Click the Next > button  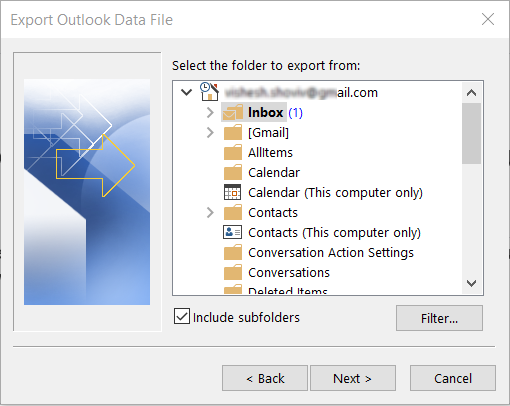coord(353,378)
